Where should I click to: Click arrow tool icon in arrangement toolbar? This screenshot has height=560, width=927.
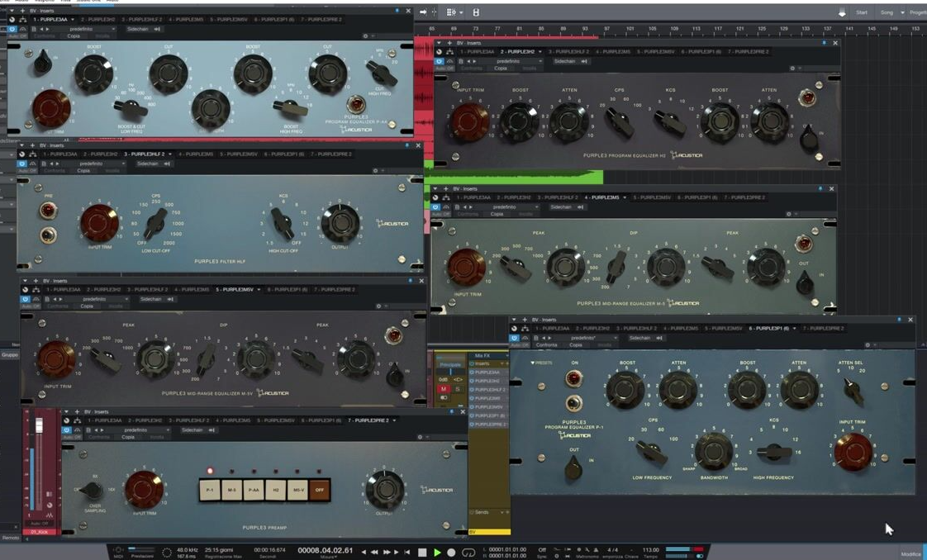(423, 12)
